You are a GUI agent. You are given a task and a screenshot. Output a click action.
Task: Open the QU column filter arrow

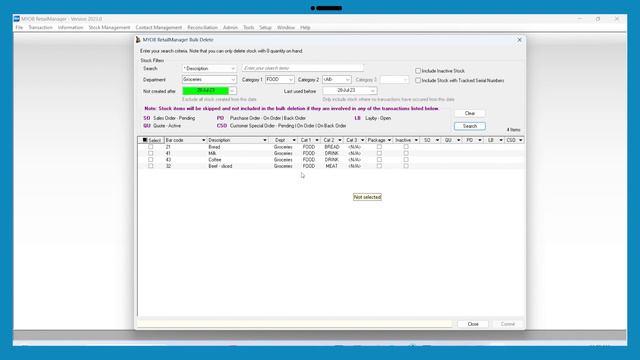[458, 140]
